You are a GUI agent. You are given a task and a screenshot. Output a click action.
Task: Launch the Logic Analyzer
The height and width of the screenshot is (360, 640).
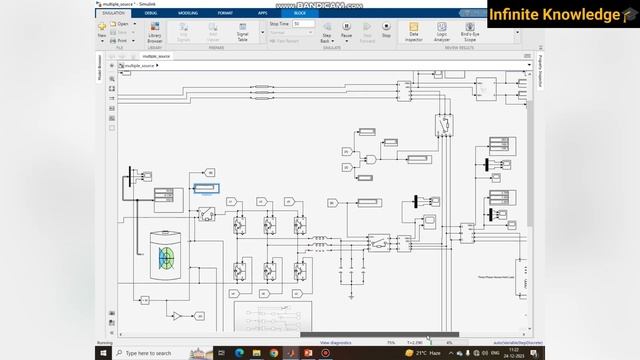442,32
